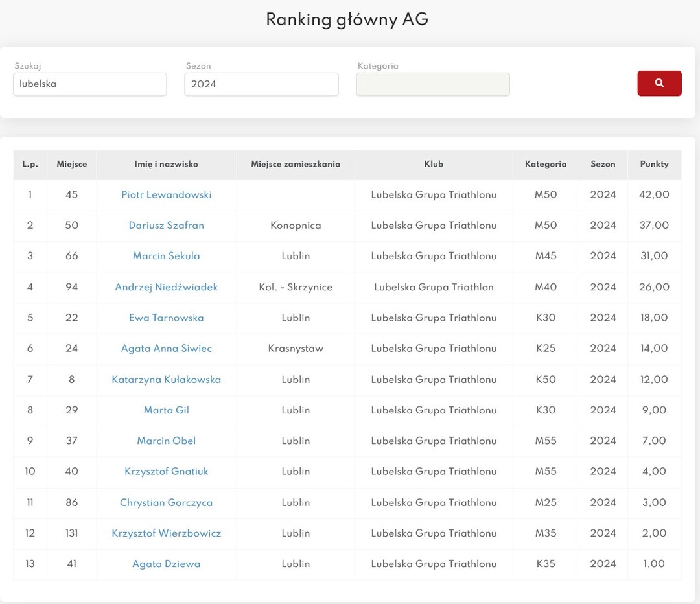
Task: Click the Agata Anna Siwiec link
Action: click(167, 349)
